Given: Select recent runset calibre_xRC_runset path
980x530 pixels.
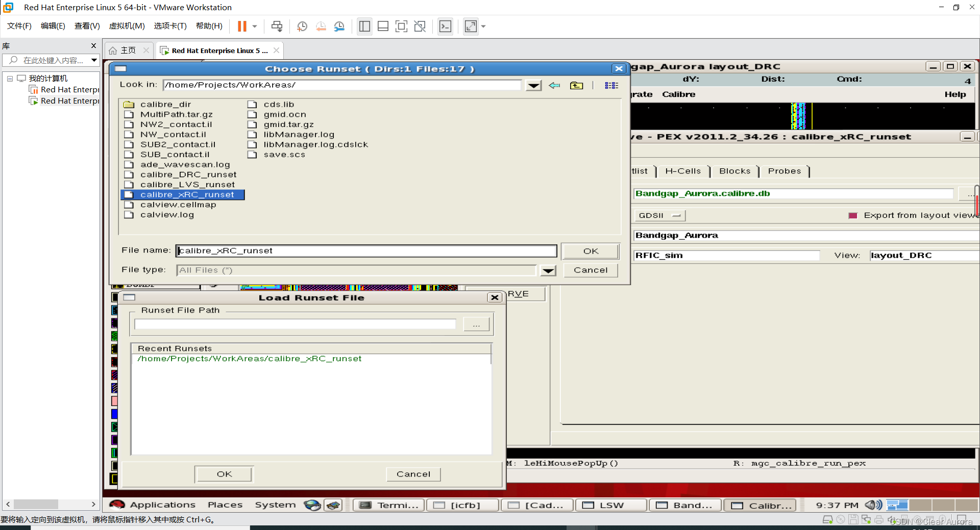Looking at the screenshot, I should (249, 359).
